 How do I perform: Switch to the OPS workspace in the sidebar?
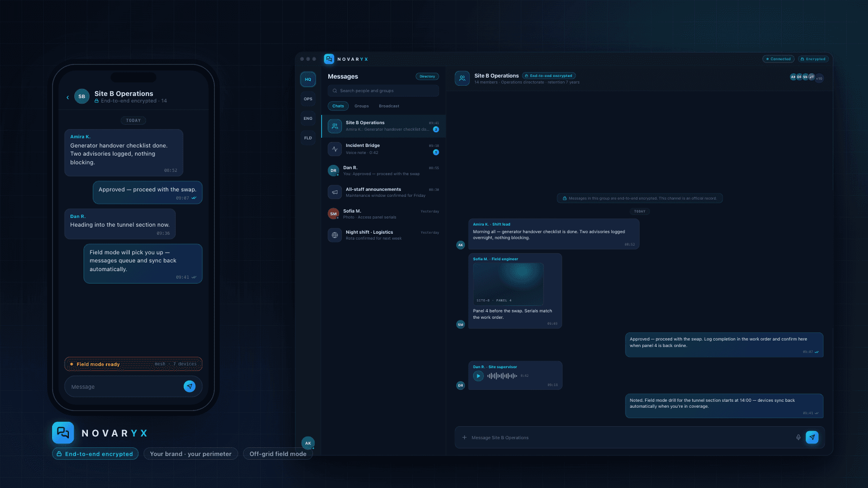click(308, 99)
